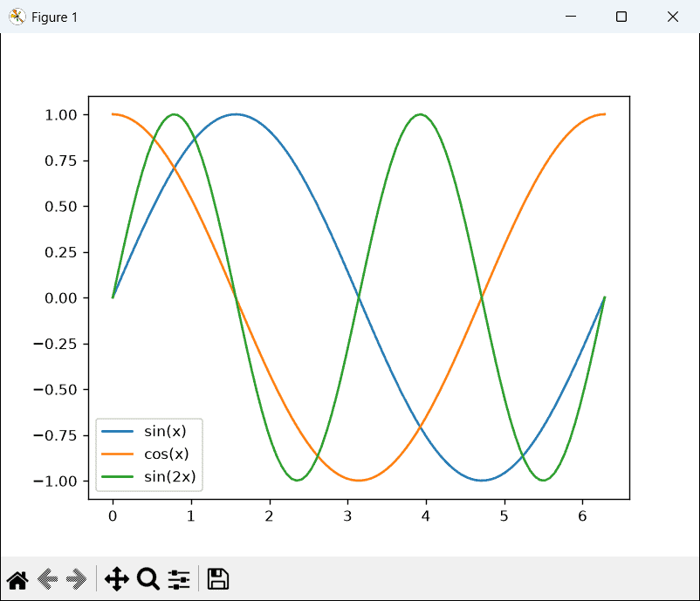Click the cos(x) legend label
700x601 pixels.
click(x=167, y=454)
